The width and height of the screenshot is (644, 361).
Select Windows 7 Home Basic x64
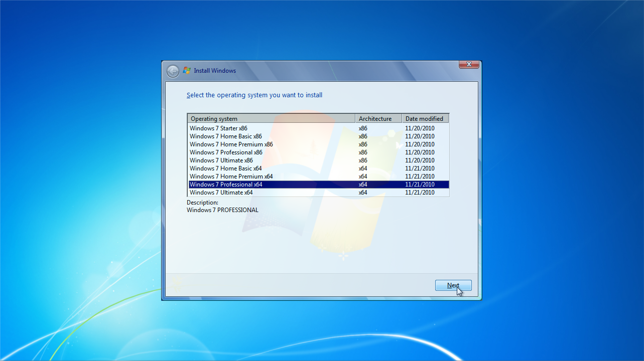pyautogui.click(x=318, y=168)
